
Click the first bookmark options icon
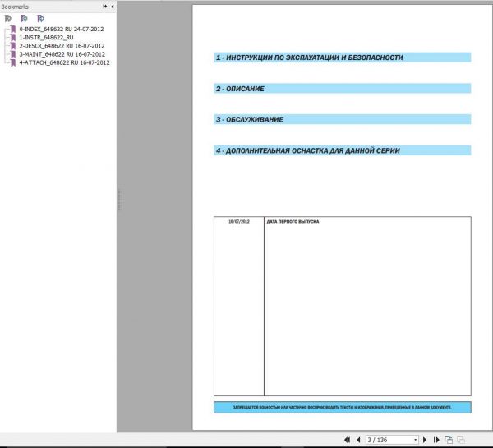(x=8, y=19)
